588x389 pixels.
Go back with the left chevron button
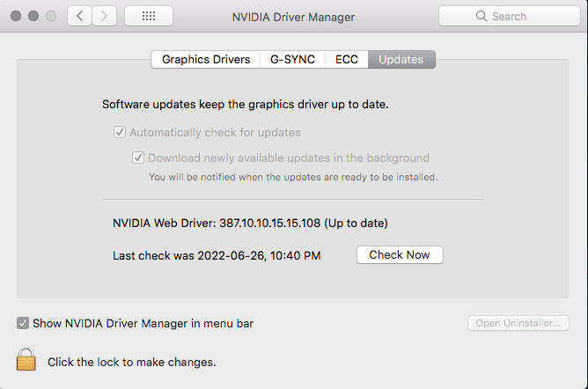coord(80,16)
